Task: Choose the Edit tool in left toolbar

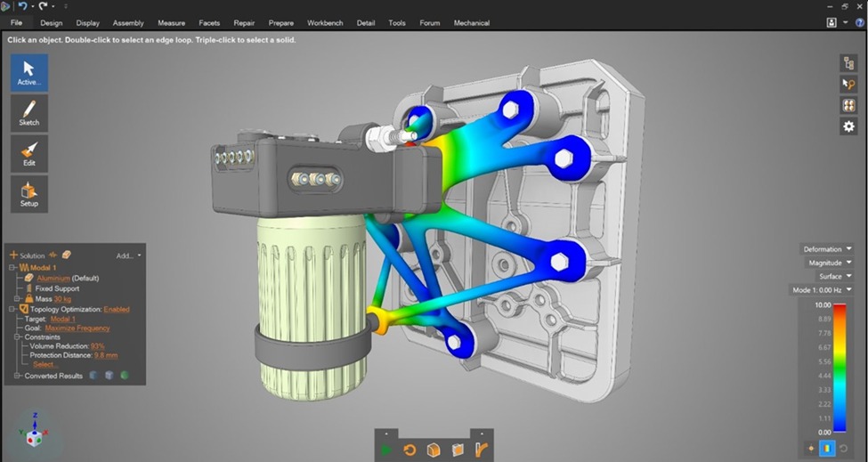Action: click(x=28, y=153)
